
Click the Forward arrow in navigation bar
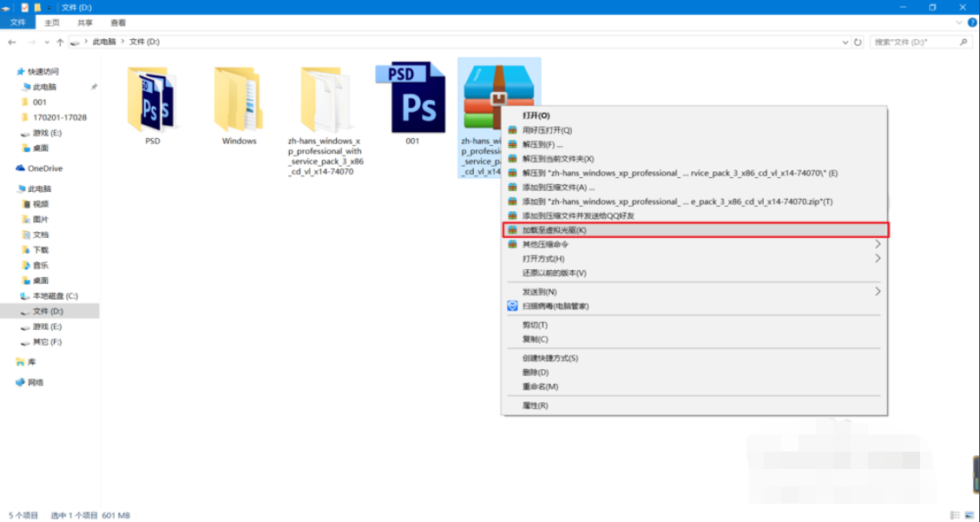30,42
